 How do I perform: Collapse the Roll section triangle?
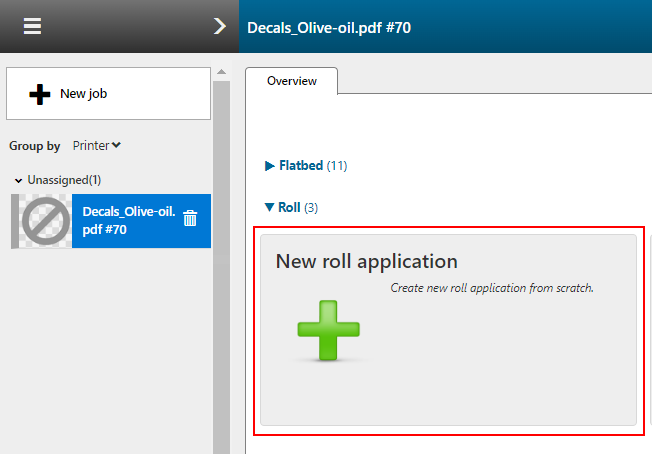tap(269, 208)
